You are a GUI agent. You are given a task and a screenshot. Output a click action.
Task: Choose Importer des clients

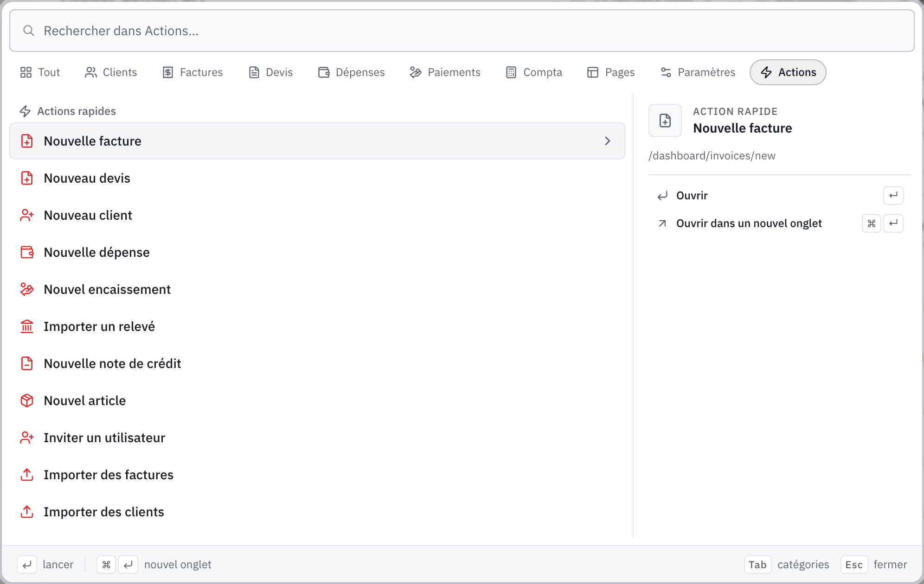[x=317, y=512]
